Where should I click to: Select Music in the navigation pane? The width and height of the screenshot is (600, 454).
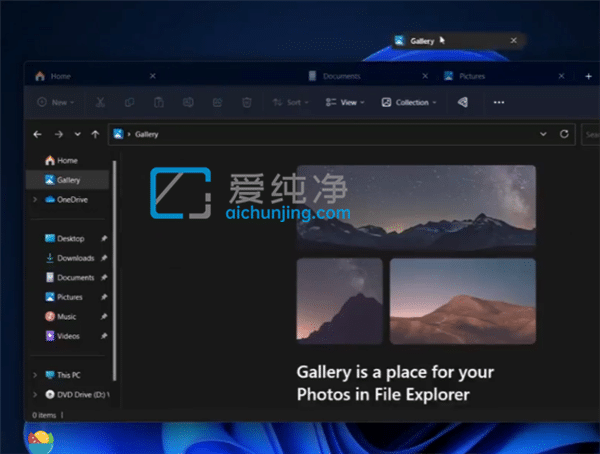(66, 317)
